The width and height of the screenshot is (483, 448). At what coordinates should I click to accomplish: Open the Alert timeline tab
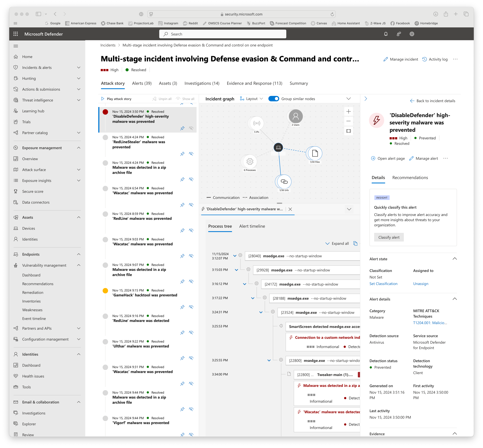point(252,226)
